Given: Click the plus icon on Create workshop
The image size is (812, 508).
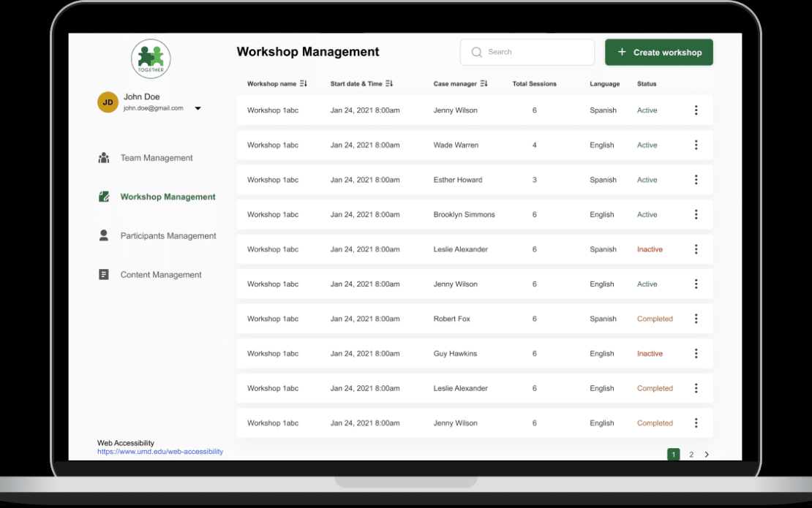Looking at the screenshot, I should click(x=622, y=52).
